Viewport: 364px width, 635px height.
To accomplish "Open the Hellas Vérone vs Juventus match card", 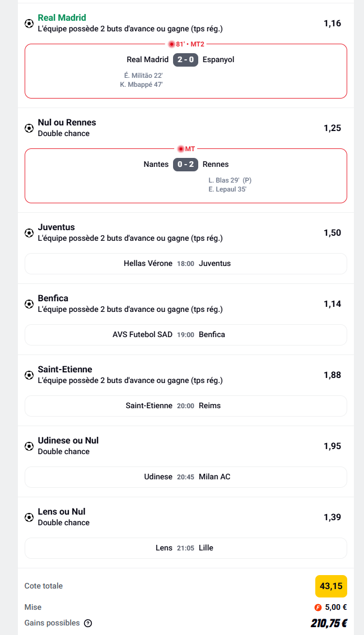I will coord(185,264).
